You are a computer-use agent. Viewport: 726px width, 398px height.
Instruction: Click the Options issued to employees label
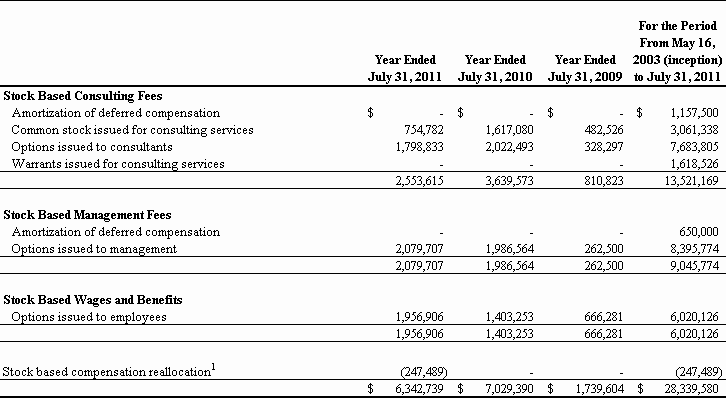click(89, 317)
